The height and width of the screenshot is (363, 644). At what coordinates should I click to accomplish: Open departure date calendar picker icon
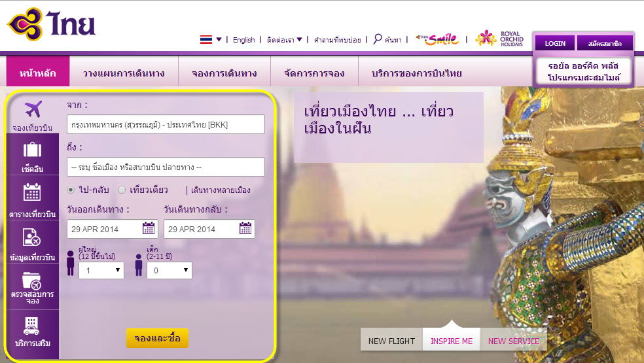[x=149, y=228]
